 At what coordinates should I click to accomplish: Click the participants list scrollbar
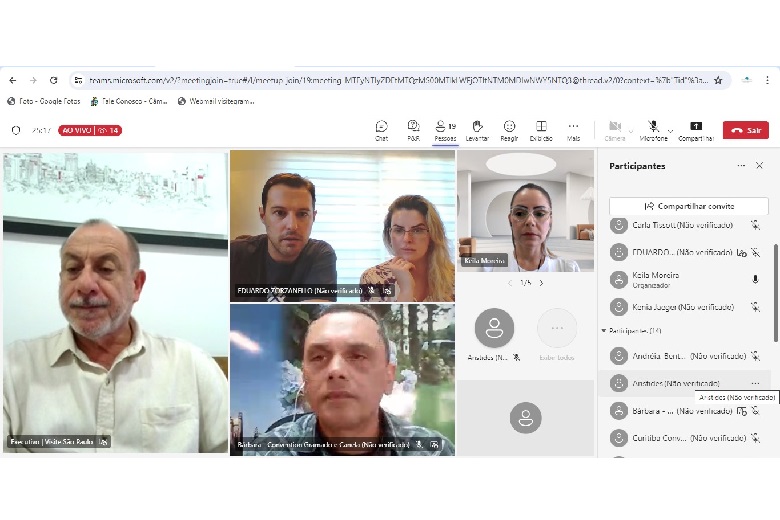tap(776, 290)
